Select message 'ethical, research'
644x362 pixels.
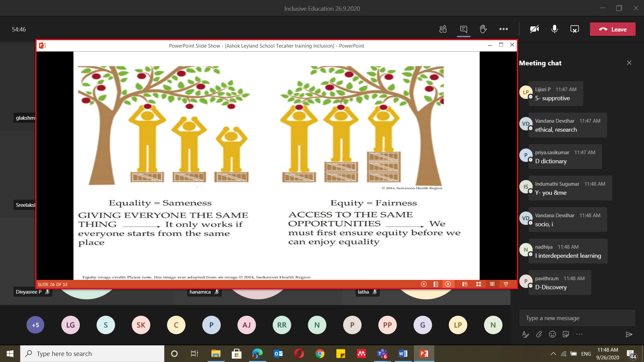(x=556, y=130)
